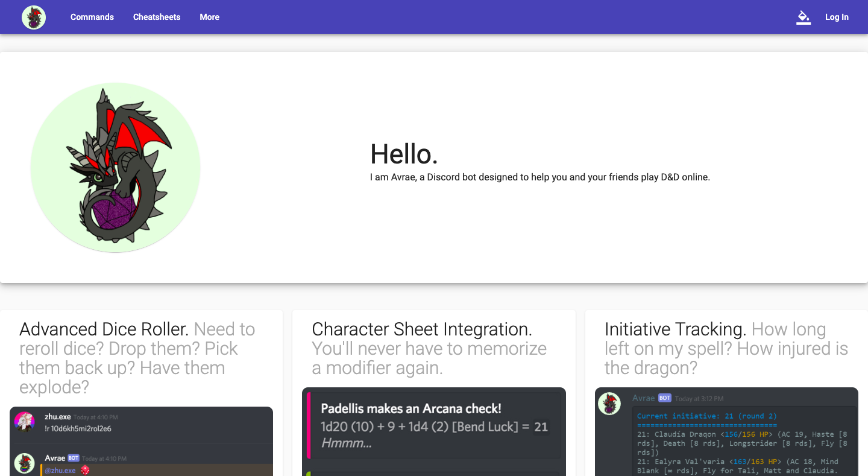This screenshot has height=476, width=868.
Task: Click the red dice emoji after @zhu.exe
Action: tap(85, 471)
